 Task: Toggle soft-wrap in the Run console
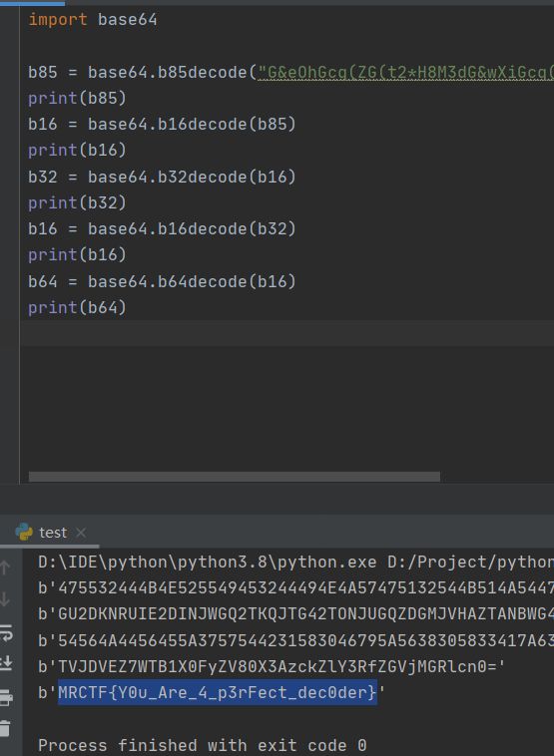(x=6, y=632)
